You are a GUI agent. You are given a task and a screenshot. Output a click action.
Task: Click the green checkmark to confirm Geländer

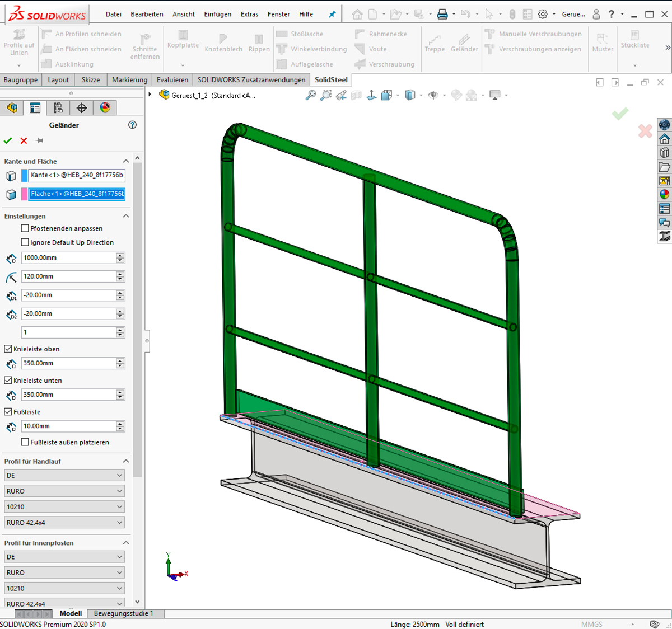pos(8,140)
